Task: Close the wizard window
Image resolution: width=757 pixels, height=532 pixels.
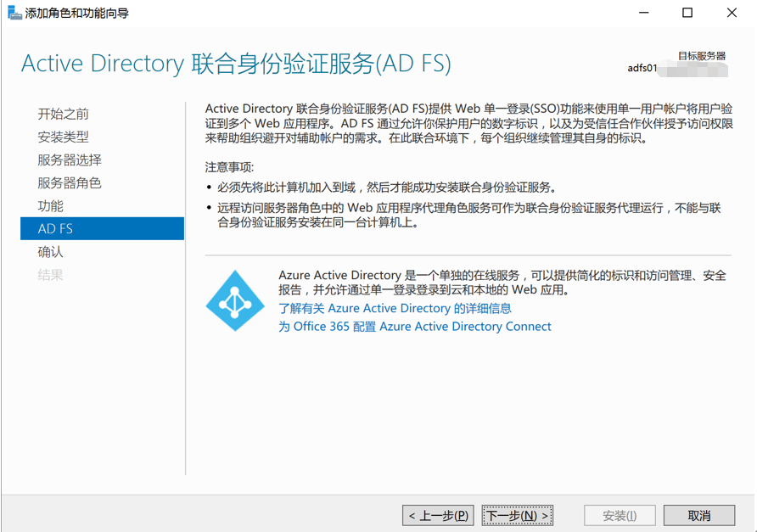Action: pos(732,13)
